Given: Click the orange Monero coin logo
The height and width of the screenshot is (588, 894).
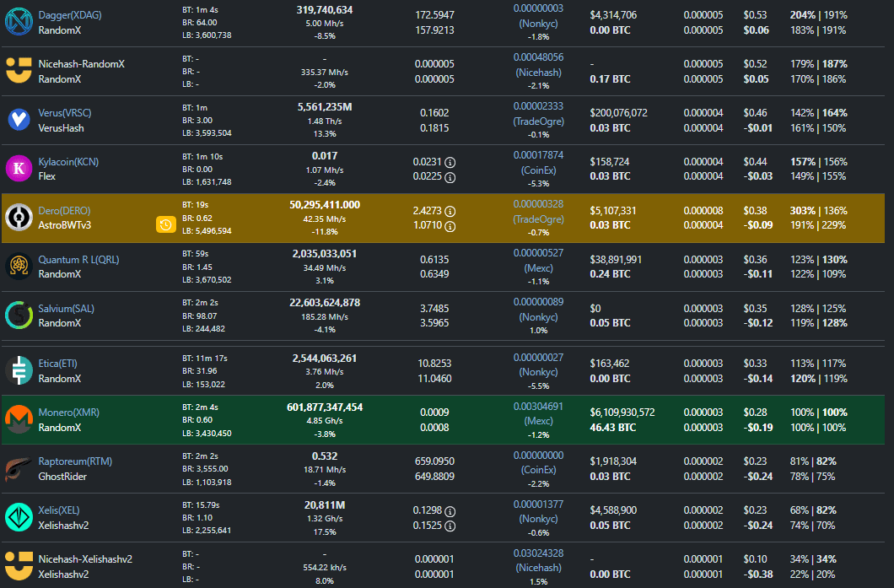Looking at the screenshot, I should [18, 419].
